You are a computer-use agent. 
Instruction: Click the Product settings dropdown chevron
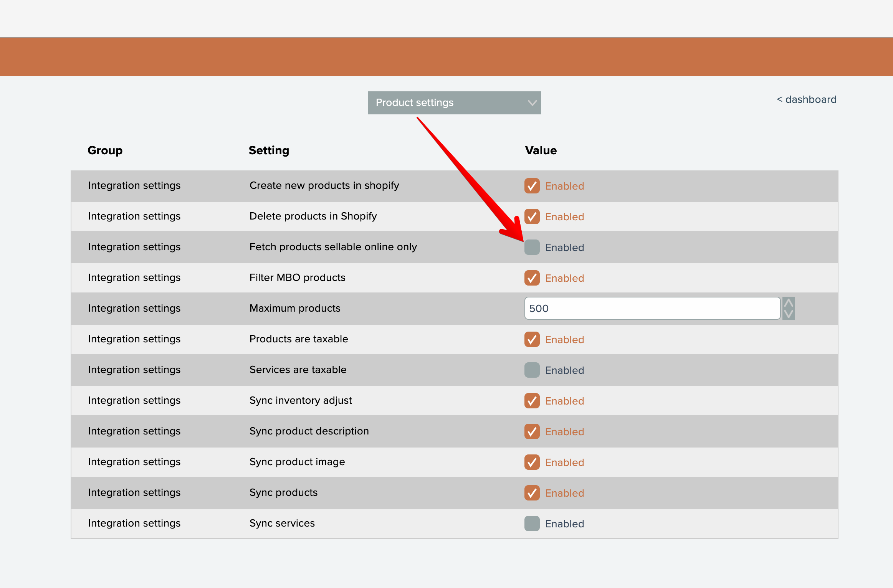point(532,103)
